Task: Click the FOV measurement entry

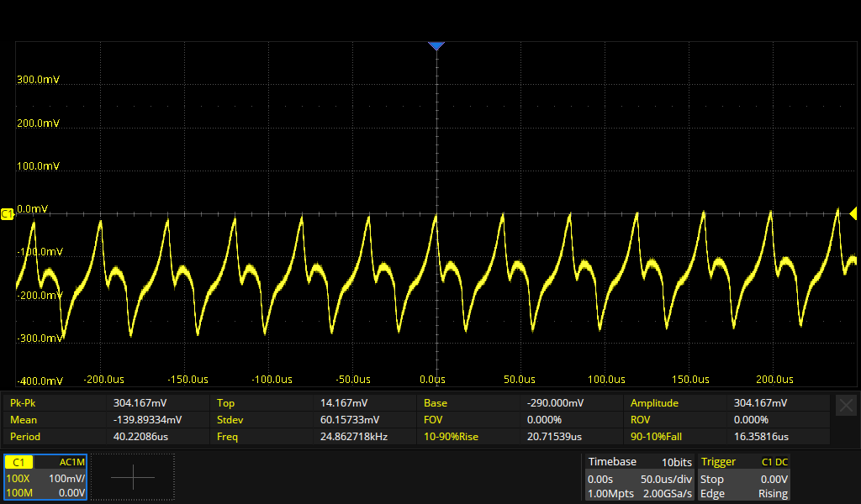Action: 435,420
